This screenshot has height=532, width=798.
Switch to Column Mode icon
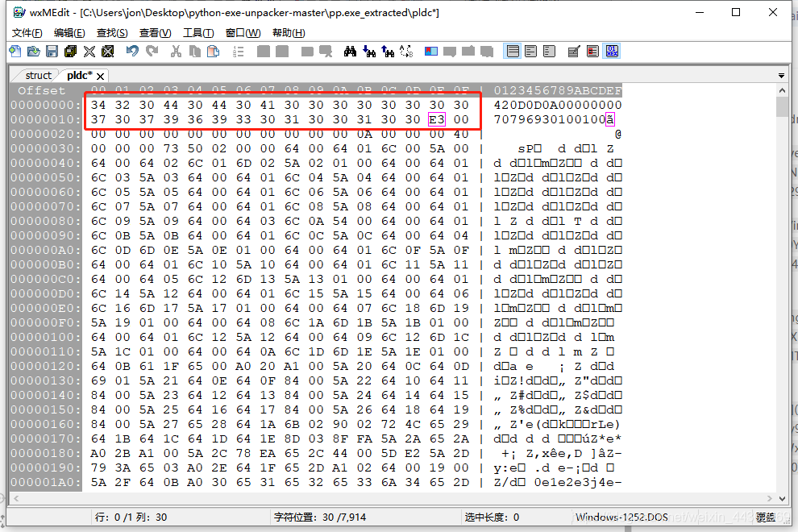pos(593,52)
